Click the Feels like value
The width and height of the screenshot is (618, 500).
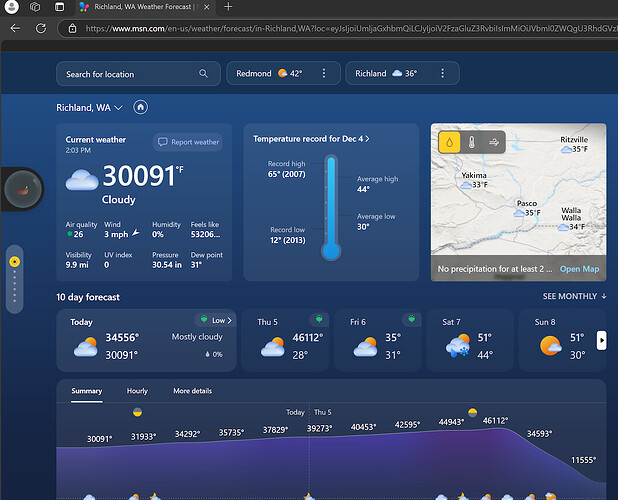(205, 234)
